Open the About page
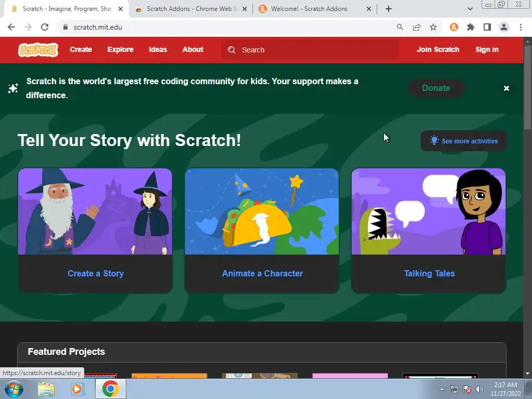Viewport: 532px width, 399px height. coord(193,49)
